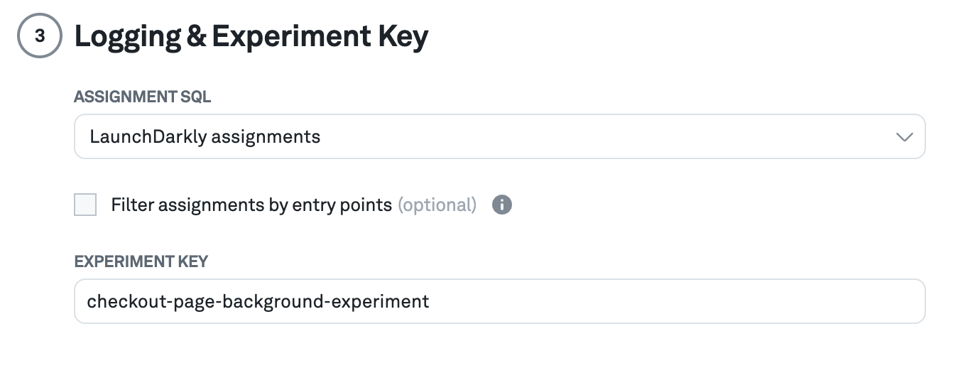
Task: Click empty area at right of Experiment Key field
Action: tap(710, 301)
